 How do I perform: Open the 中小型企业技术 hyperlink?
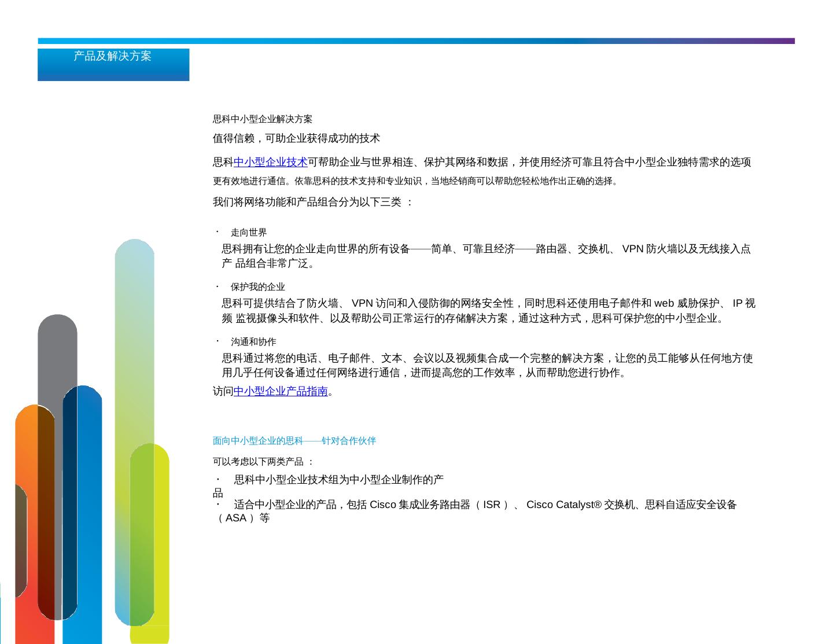pos(270,163)
